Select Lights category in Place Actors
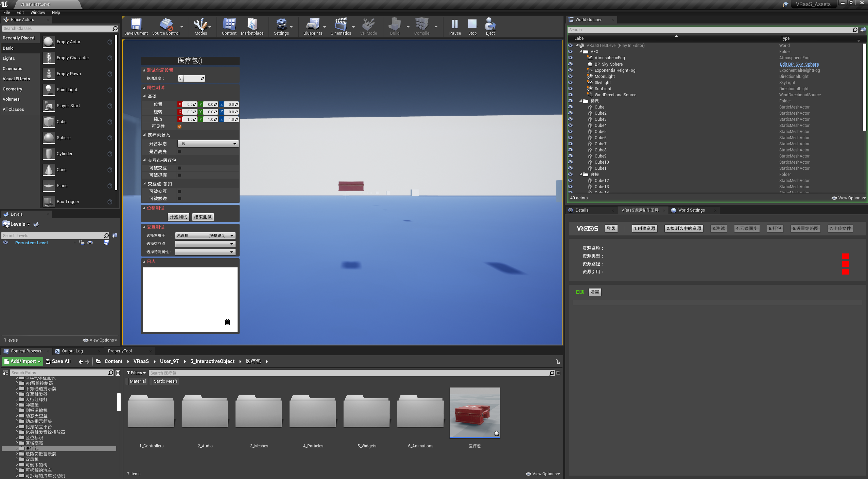Image resolution: width=868 pixels, height=479 pixels. tap(9, 59)
